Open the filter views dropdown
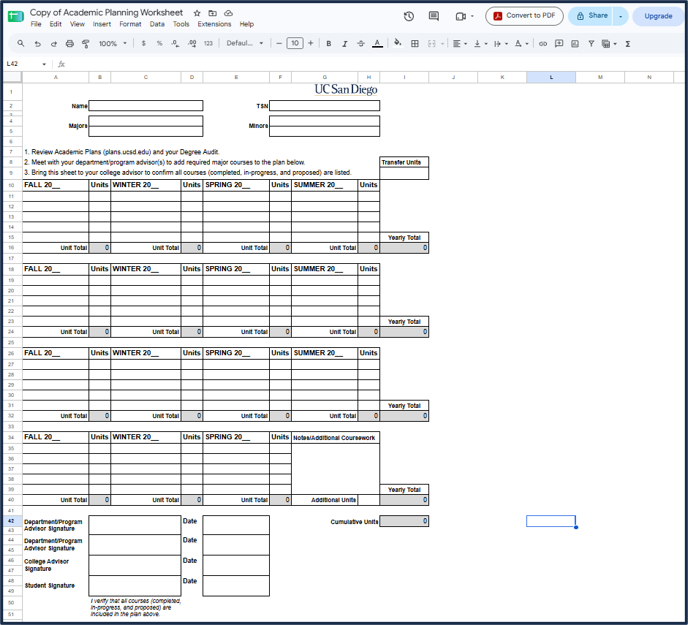The height and width of the screenshot is (625, 688). (x=615, y=43)
